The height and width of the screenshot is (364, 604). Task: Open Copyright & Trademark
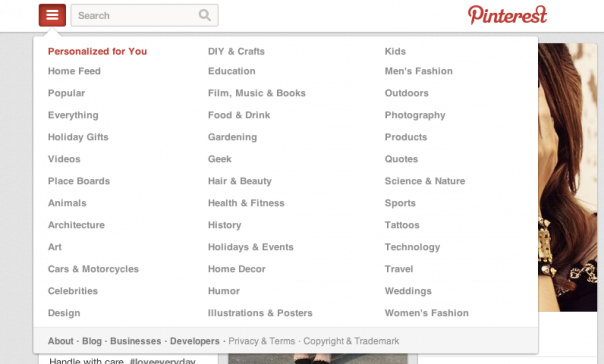click(351, 341)
